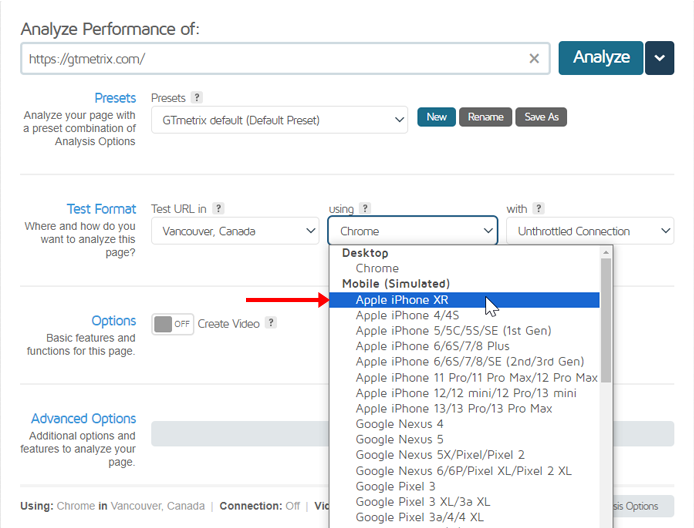The width and height of the screenshot is (694, 528).
Task: Select Google Pixel 3 XL/3a XL option
Action: point(465,502)
